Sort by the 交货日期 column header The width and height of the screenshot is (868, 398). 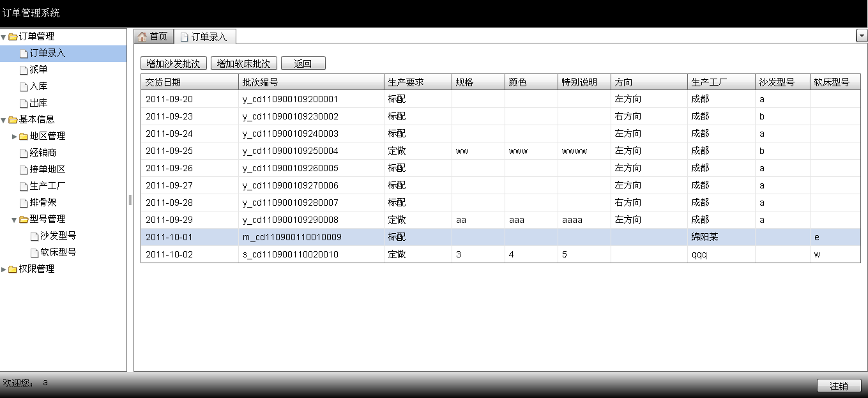[190, 82]
